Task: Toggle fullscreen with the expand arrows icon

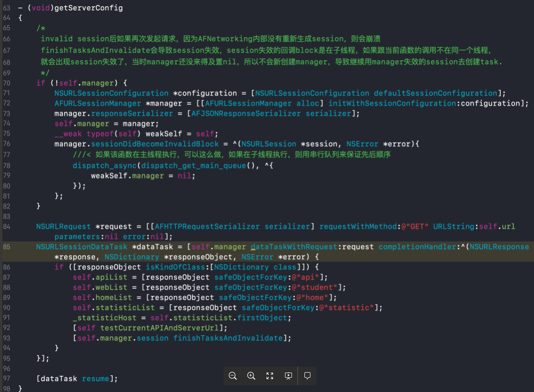Action: [x=270, y=376]
